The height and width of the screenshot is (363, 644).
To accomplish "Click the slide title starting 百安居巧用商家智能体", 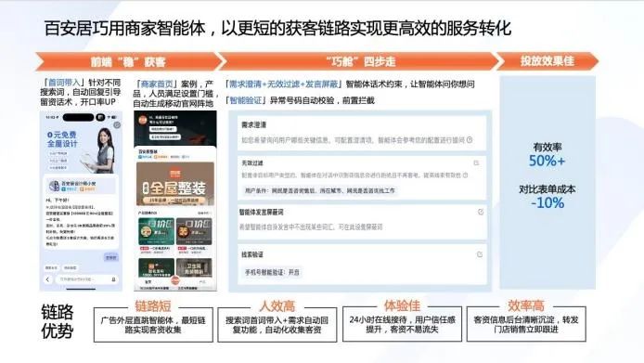I will (x=277, y=28).
